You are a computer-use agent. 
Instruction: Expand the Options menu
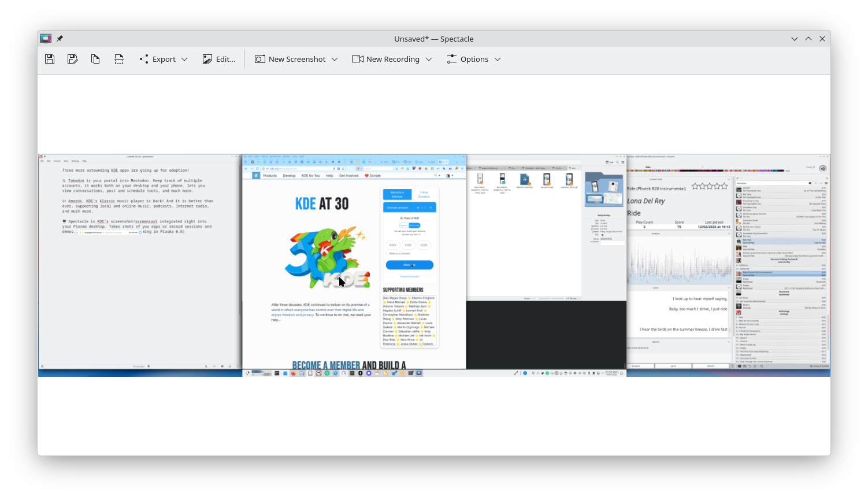474,59
